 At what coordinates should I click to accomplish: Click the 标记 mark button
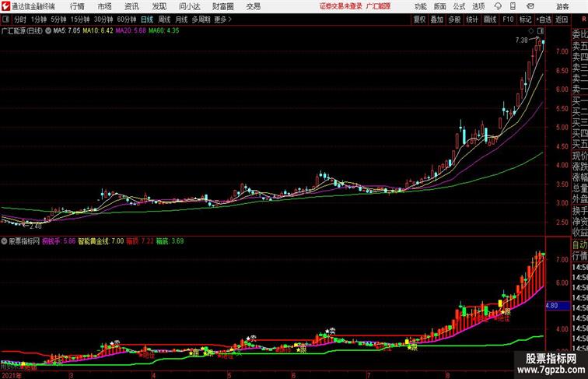coord(525,19)
